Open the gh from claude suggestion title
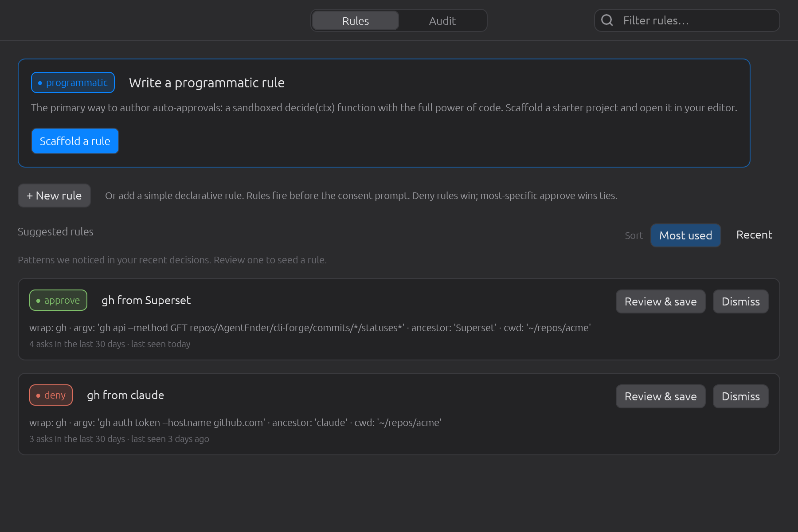Screen dimensions: 798x532 (x=125, y=395)
